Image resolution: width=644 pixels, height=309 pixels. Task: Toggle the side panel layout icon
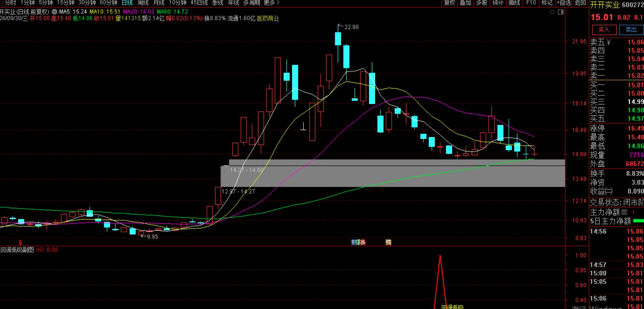(x=561, y=12)
